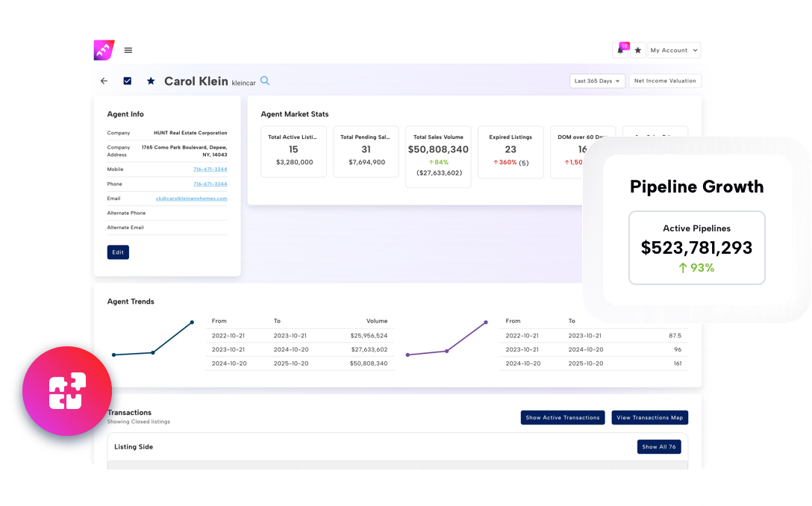The height and width of the screenshot is (506, 812).
Task: Expand the My Account dropdown
Action: (674, 50)
